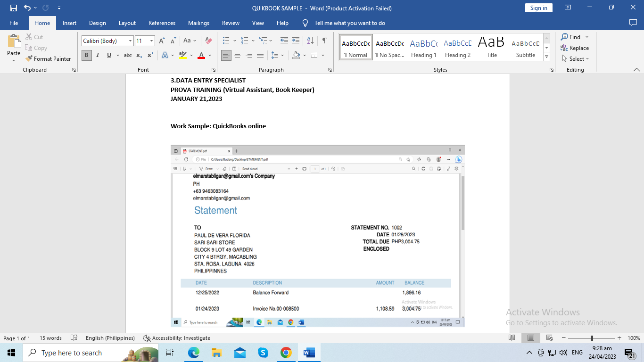
Task: Expand the font size dropdown
Action: tap(151, 41)
